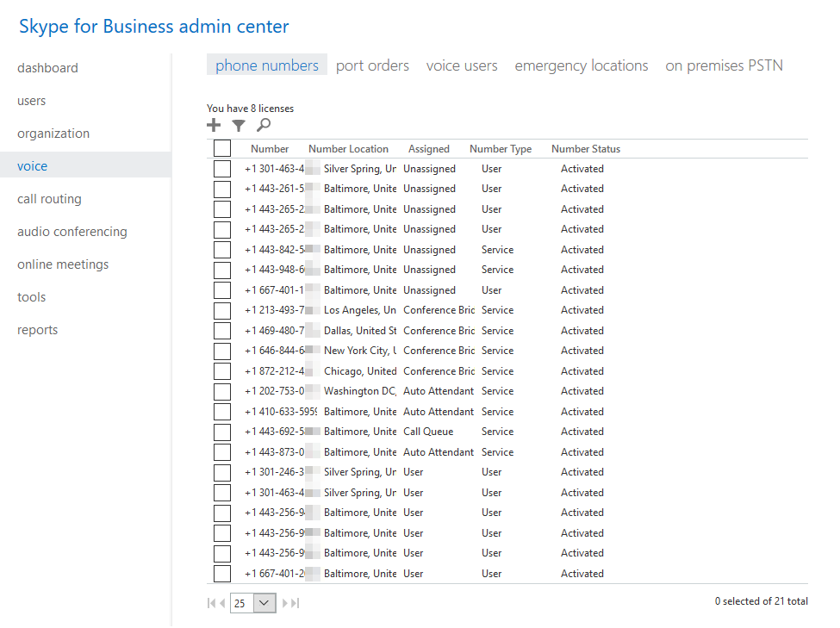
Task: Click the next page arrow
Action: pos(283,603)
